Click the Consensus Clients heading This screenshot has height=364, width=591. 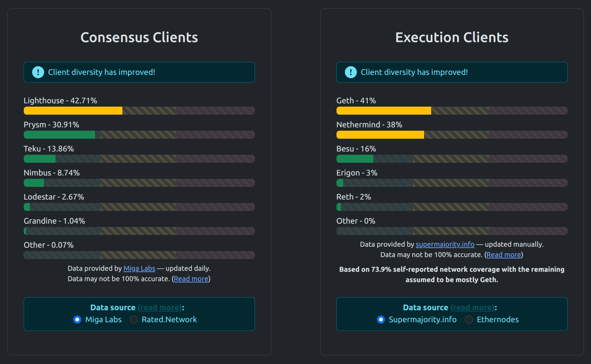coord(139,37)
